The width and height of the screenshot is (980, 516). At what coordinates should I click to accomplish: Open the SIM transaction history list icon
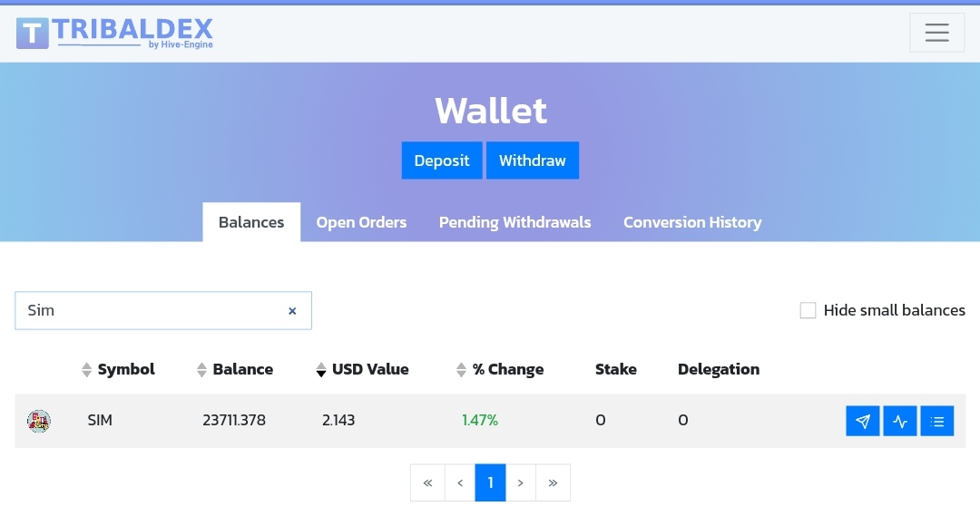(x=936, y=421)
